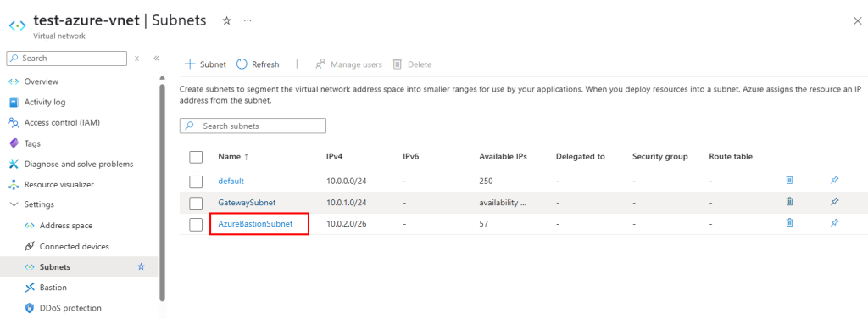
Task: Click the delete trash icon for default subnet
Action: pos(790,180)
